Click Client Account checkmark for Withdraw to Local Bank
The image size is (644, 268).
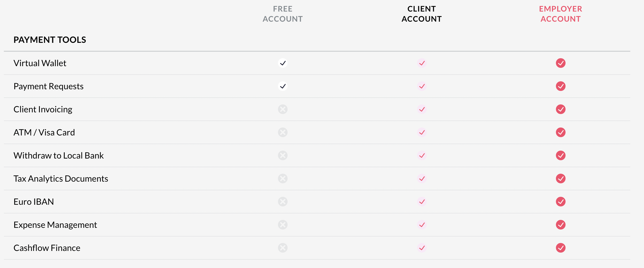(422, 155)
